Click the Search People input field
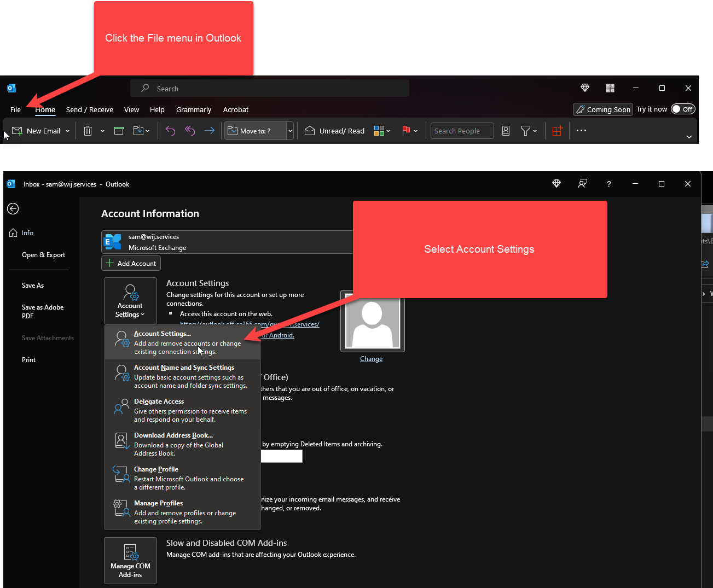The image size is (713, 588). click(x=462, y=131)
